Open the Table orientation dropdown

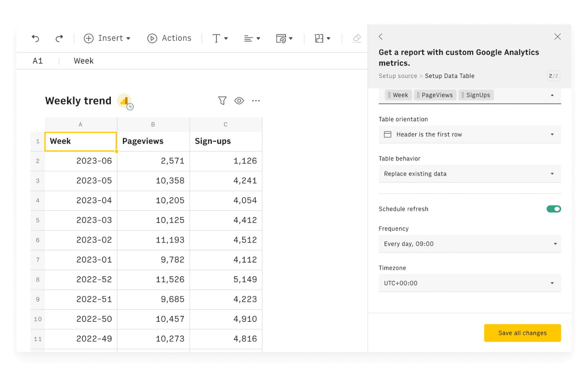(x=470, y=135)
